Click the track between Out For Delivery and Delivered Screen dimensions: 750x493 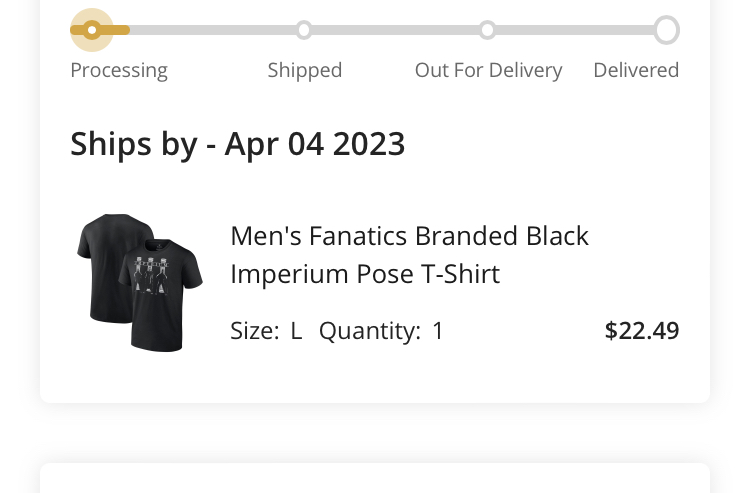pos(575,30)
